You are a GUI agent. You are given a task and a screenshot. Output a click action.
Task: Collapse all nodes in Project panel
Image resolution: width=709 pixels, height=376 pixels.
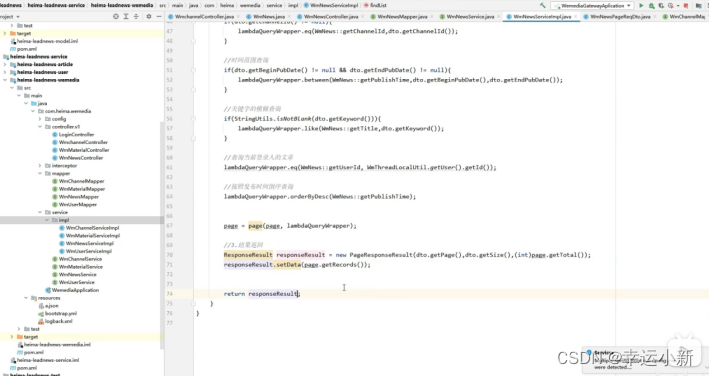tap(136, 16)
